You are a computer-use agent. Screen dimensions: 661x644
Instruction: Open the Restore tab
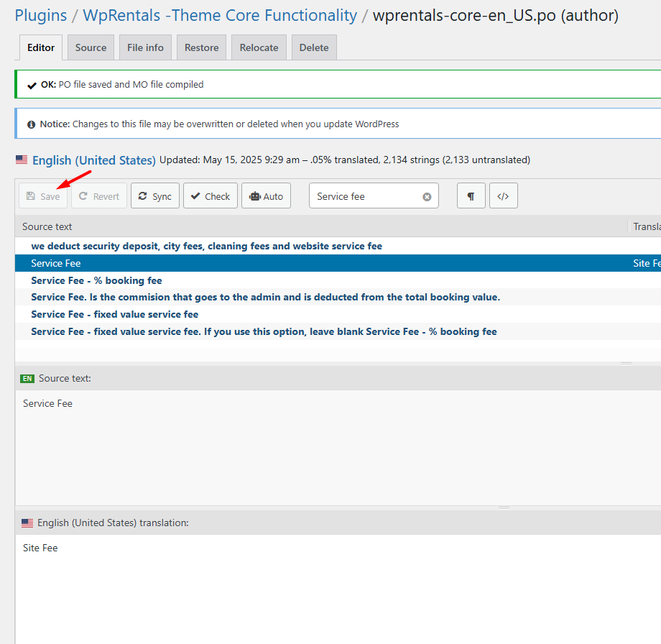click(201, 47)
